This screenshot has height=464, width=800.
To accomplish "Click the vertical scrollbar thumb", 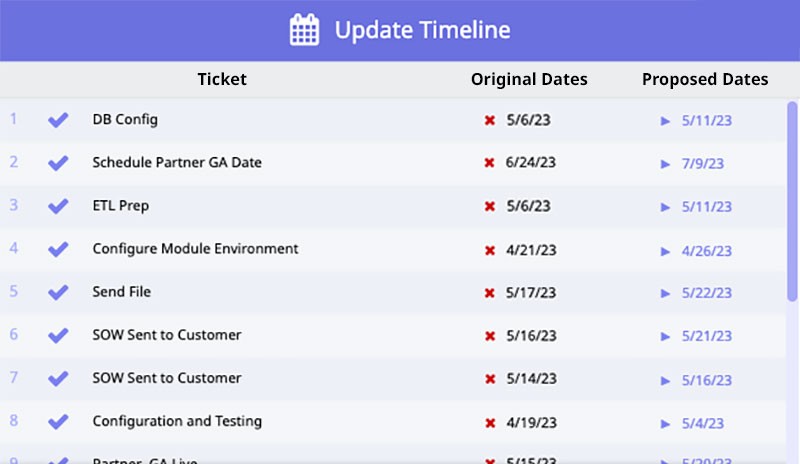I will pyautogui.click(x=792, y=202).
